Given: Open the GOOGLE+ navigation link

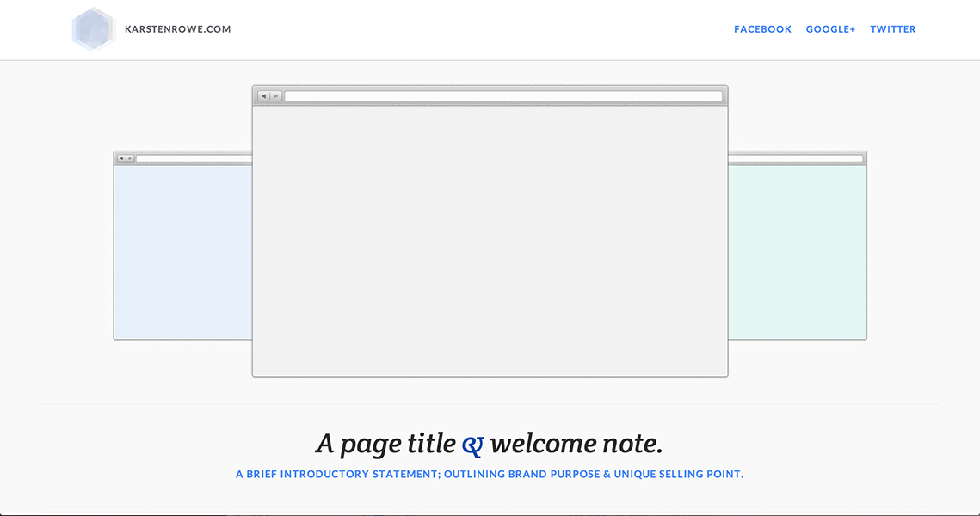Looking at the screenshot, I should point(830,28).
